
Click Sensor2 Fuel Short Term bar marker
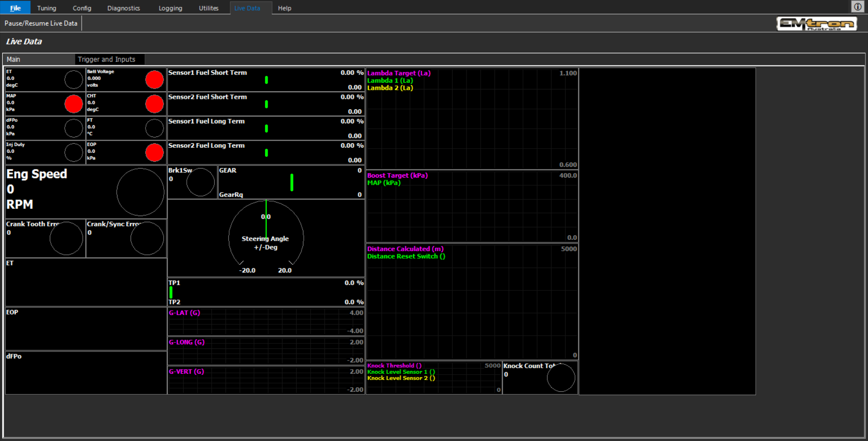pos(266,104)
